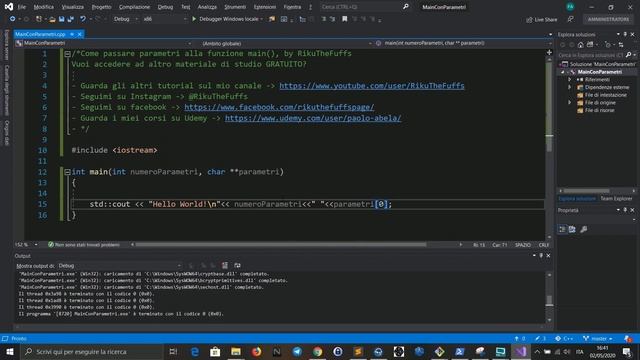Click the Open file folder icon in the toolbar
Viewport: 640px width, 360px height.
[x=52, y=19]
